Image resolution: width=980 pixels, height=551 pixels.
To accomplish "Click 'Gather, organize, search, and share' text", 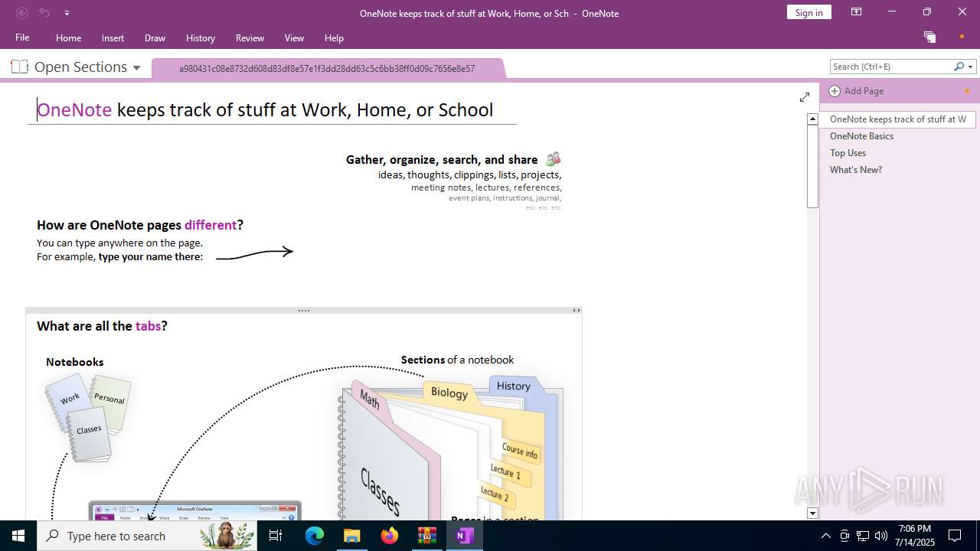I will pos(442,160).
